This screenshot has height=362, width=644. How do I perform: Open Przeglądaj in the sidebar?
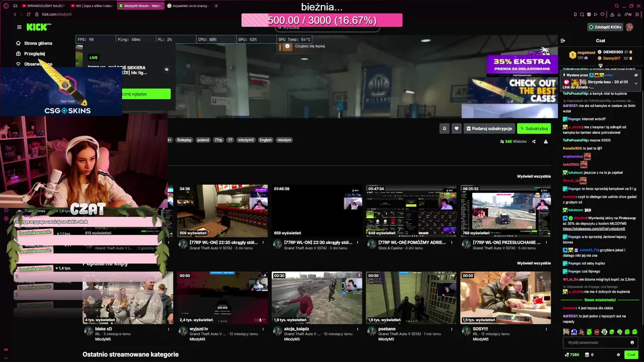point(31,54)
